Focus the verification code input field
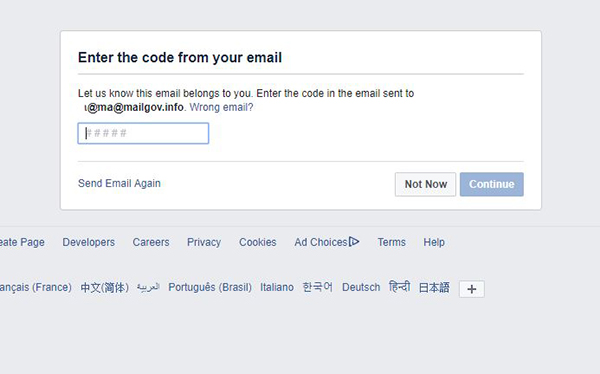The height and width of the screenshot is (374, 600). tap(143, 133)
